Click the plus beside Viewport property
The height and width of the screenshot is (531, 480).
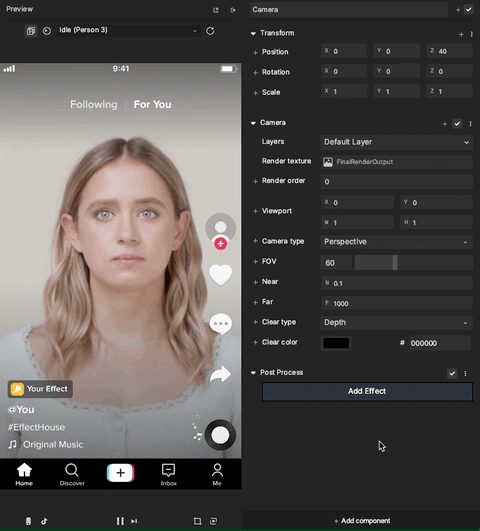pos(255,211)
